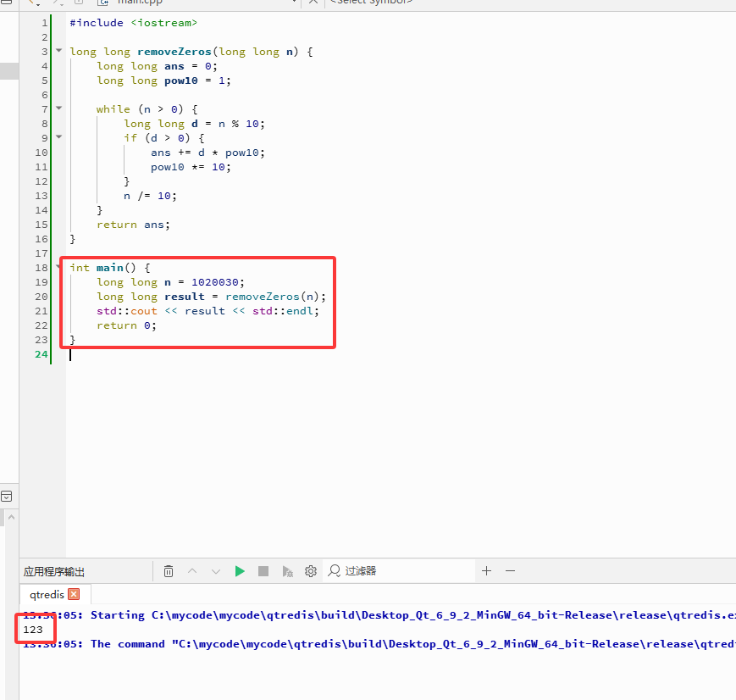Click the green run button in output pane
The image size is (736, 700).
coord(240,571)
